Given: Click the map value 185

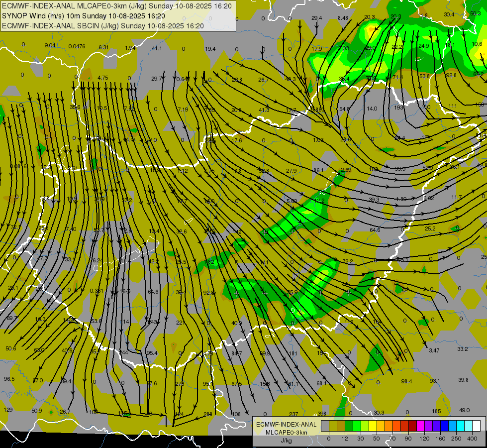Looking at the screenshot, I should [436, 411].
